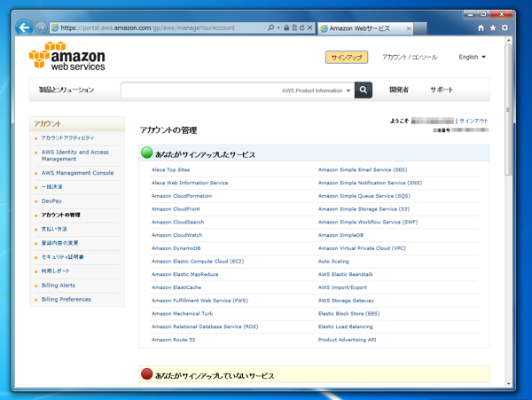Viewport: 532px width, 400px height.
Task: Click the scrollbar down arrow
Action: point(508,384)
